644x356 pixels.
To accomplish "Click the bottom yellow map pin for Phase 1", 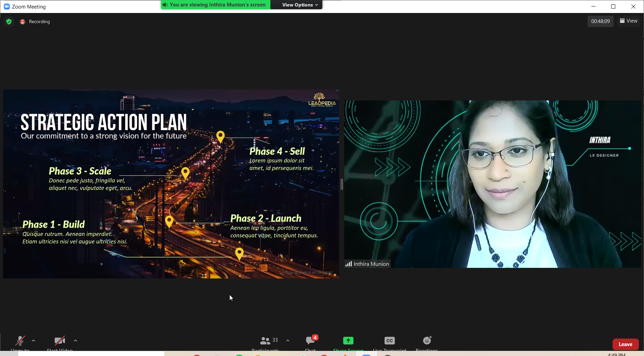I will (x=239, y=254).
